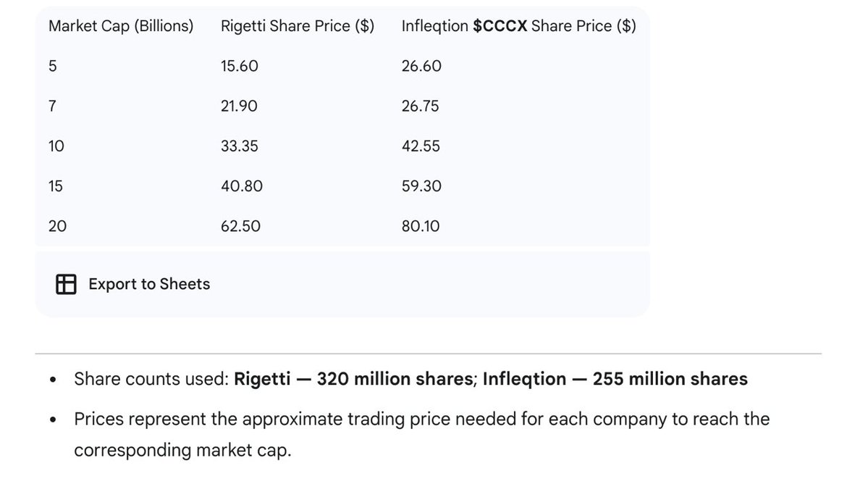Viewport: 868px width, 484px height.
Task: Select the Rigetti price 40.80 cell
Action: [x=242, y=186]
